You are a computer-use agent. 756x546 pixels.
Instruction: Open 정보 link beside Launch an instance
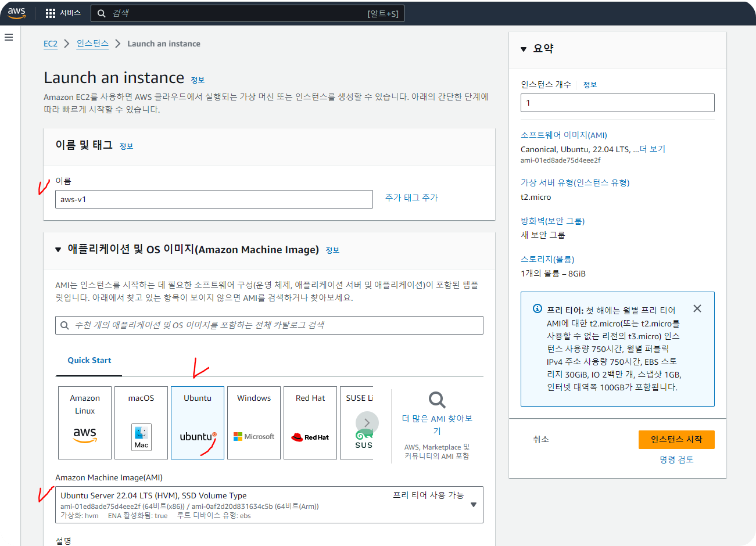(198, 80)
